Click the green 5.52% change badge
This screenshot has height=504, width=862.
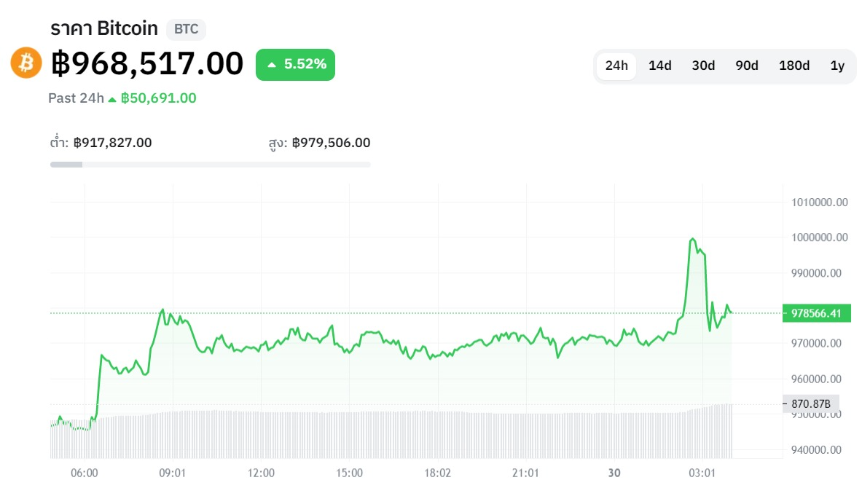[295, 64]
